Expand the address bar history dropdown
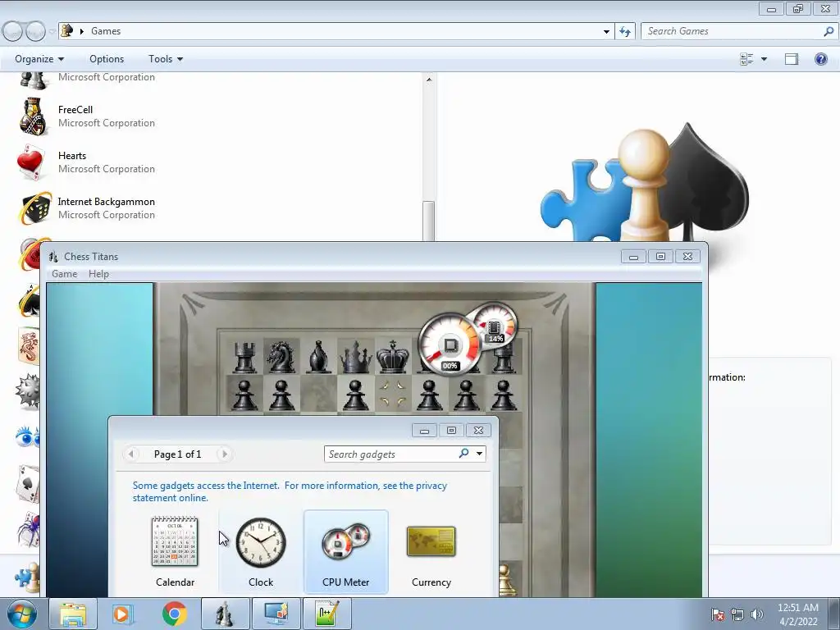The height and width of the screenshot is (630, 840). click(x=606, y=32)
